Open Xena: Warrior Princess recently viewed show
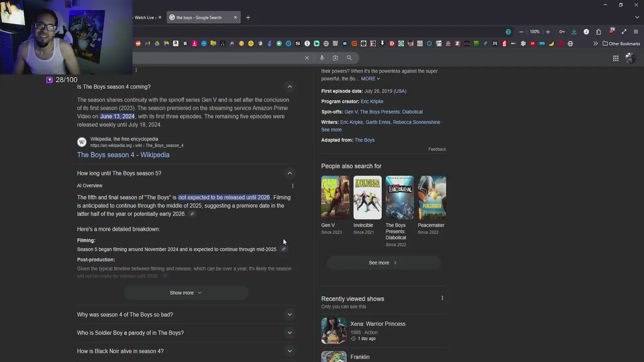The width and height of the screenshot is (644, 362). point(384,330)
